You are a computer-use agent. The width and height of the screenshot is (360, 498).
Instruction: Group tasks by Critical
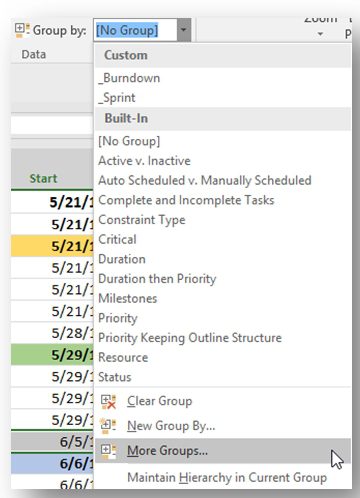coord(117,239)
